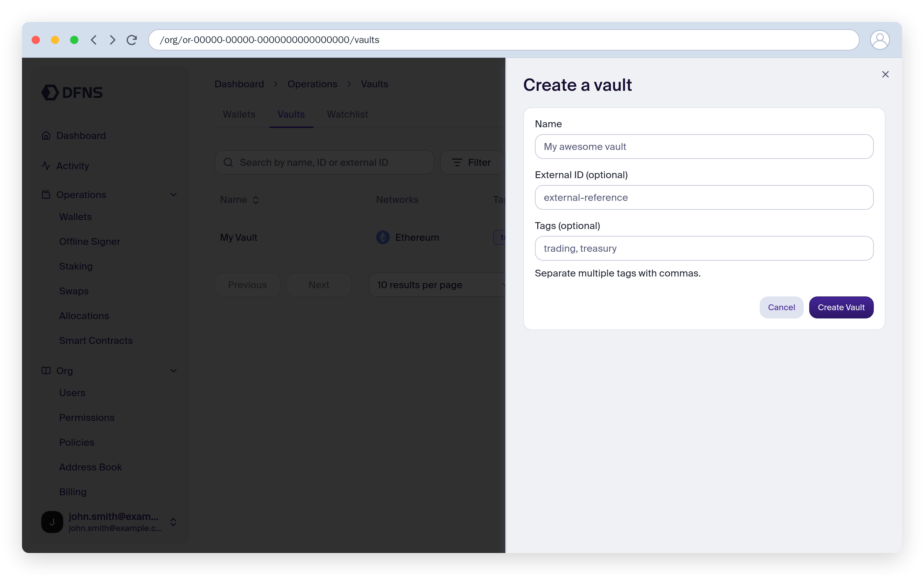
Task: Click the vault search box
Action: click(x=324, y=162)
